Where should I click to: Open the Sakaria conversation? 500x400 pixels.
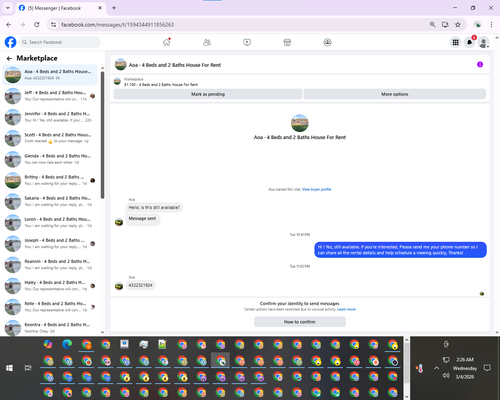[x=50, y=201]
